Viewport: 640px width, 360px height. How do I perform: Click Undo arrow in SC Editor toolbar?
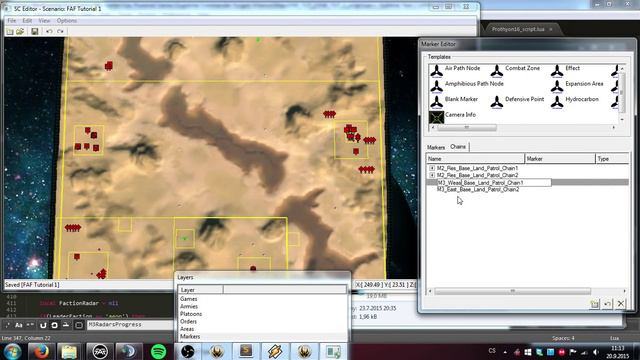[x=49, y=31]
